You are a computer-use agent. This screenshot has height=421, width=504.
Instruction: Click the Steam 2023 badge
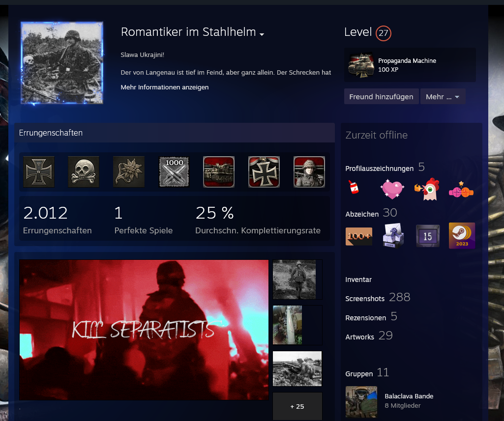click(462, 236)
